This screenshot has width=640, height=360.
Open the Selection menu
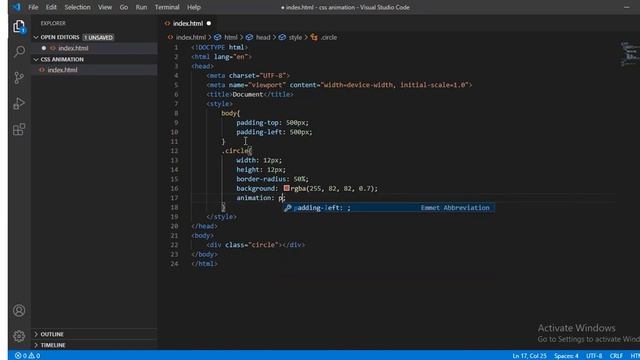[77, 7]
